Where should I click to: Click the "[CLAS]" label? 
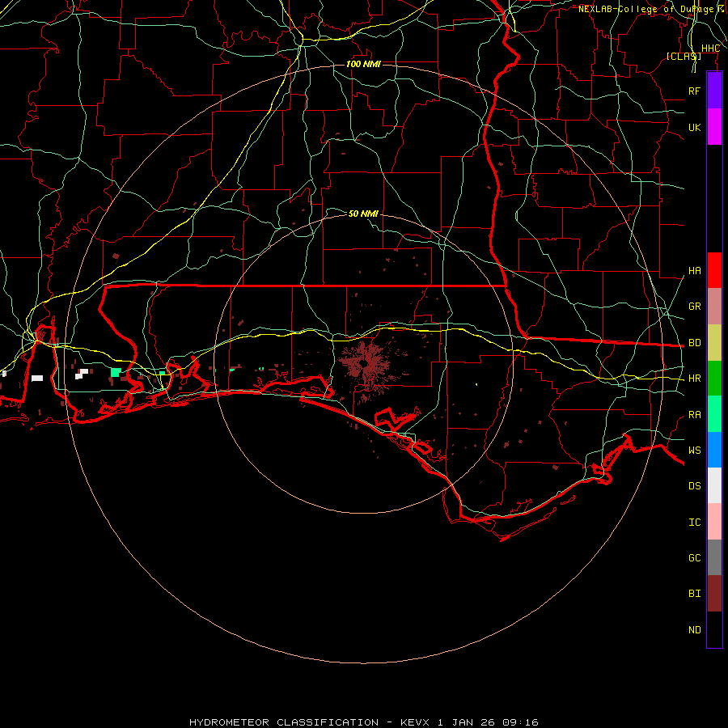[684, 56]
